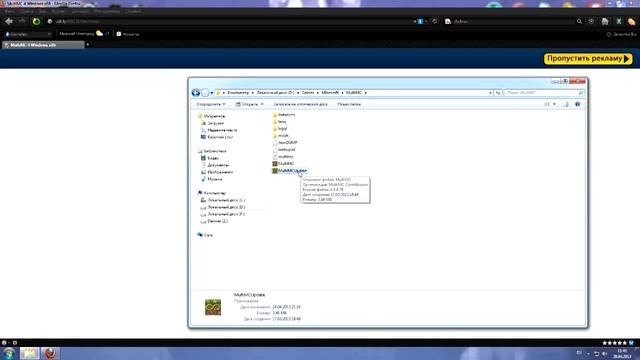The image size is (640, 360).
Task: Click Minecraft in the address breadcrumb
Action: click(x=330, y=93)
